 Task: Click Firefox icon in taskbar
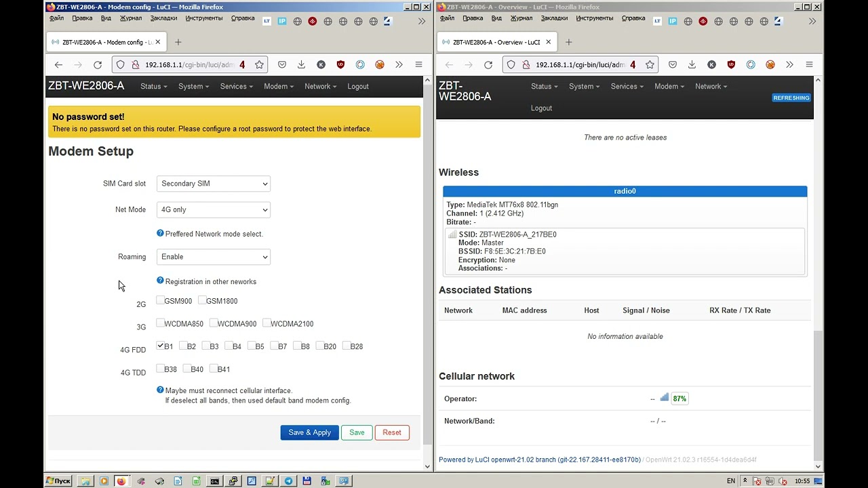(121, 481)
